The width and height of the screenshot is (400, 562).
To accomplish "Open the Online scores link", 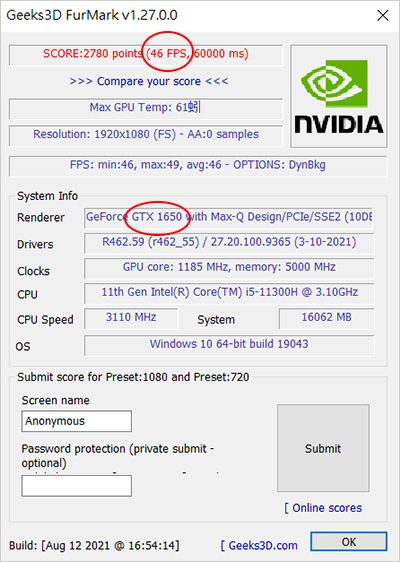I will tap(323, 508).
